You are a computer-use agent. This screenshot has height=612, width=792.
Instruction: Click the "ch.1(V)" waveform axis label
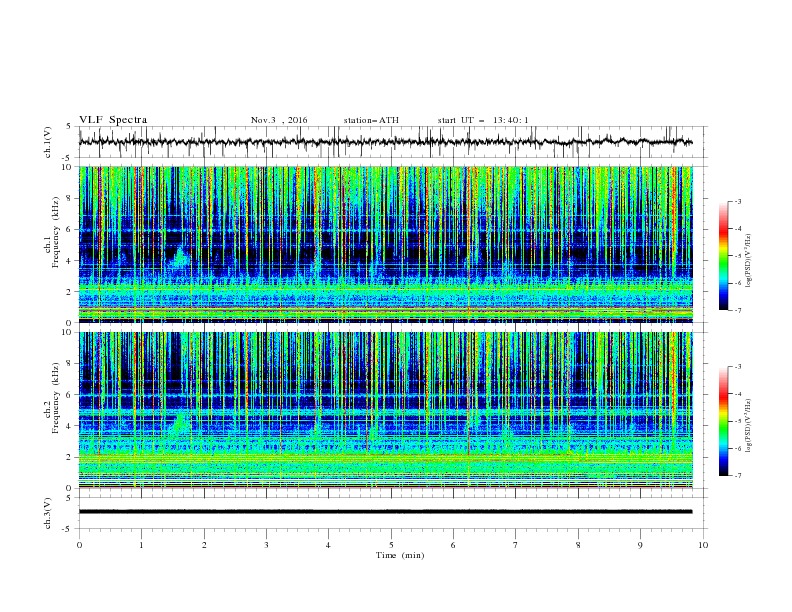48,142
